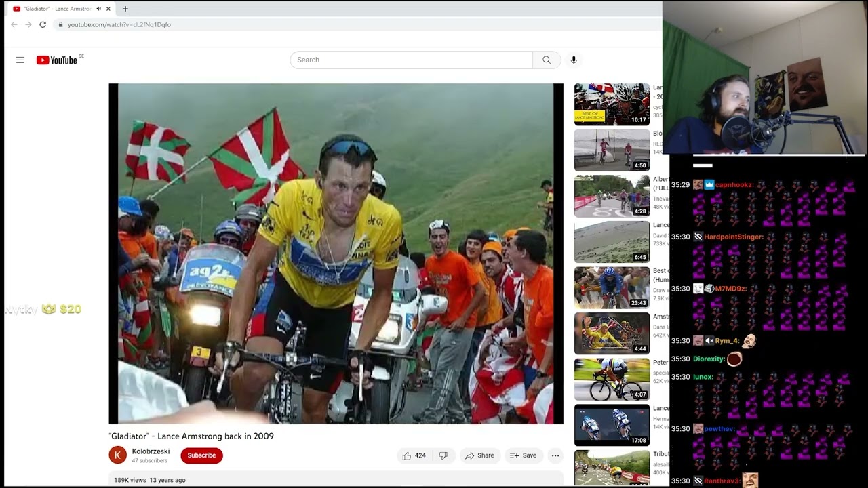
Task: Open the 4:50 recommended video thumbnail
Action: coord(612,150)
